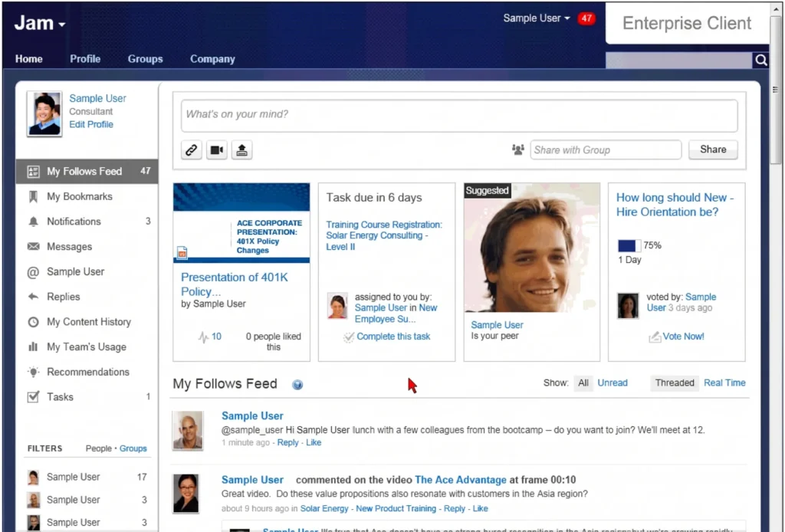The height and width of the screenshot is (532, 785).
Task: Open Presentation of 401K Policy link
Action: point(235,284)
